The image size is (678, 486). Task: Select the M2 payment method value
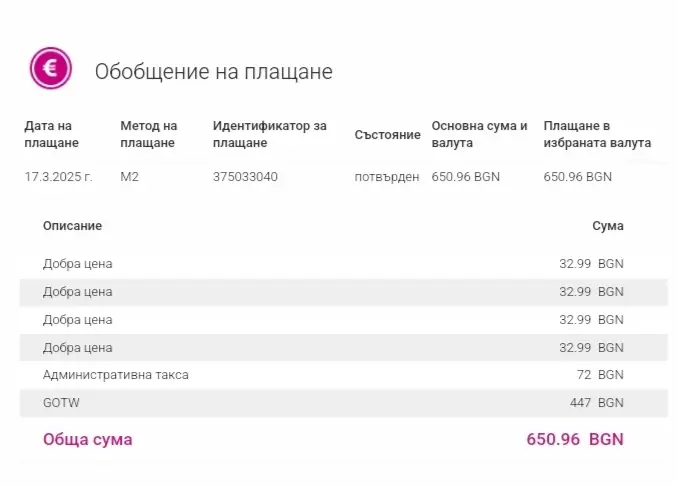tap(129, 177)
